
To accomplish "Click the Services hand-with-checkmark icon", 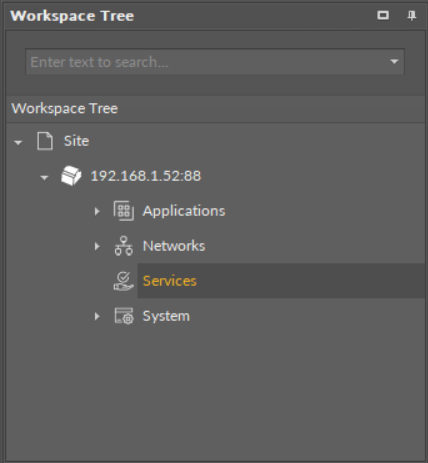I will coord(124,281).
